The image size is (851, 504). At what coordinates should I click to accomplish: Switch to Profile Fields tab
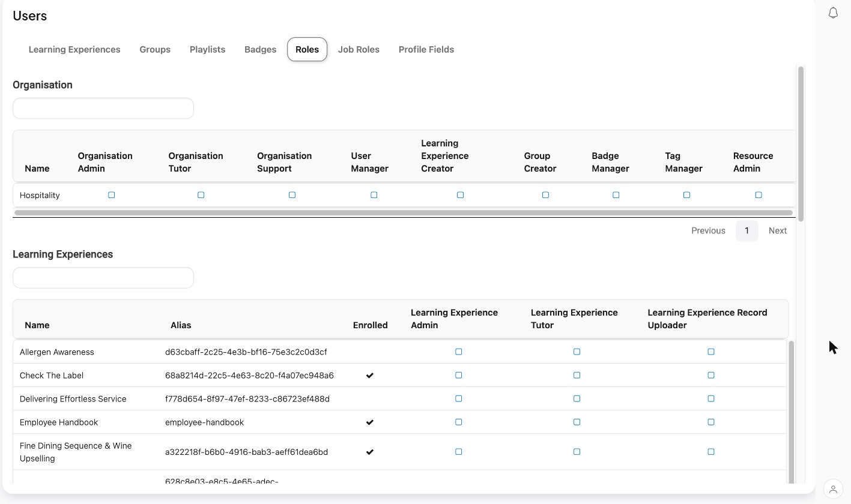[x=426, y=49]
